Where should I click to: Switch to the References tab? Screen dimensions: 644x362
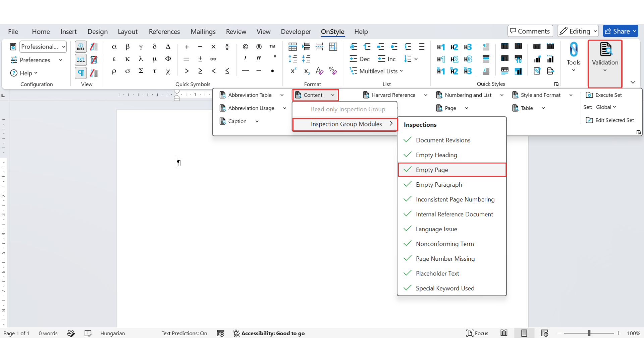pyautogui.click(x=164, y=32)
